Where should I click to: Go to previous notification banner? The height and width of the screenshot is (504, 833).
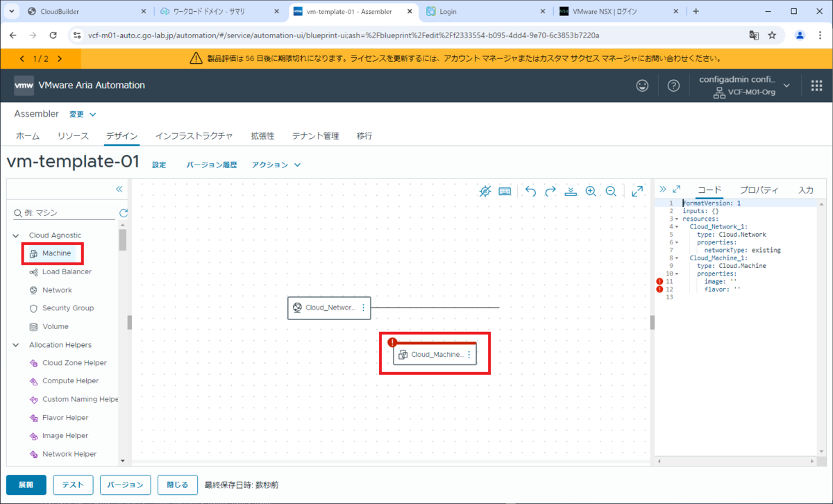tap(22, 59)
